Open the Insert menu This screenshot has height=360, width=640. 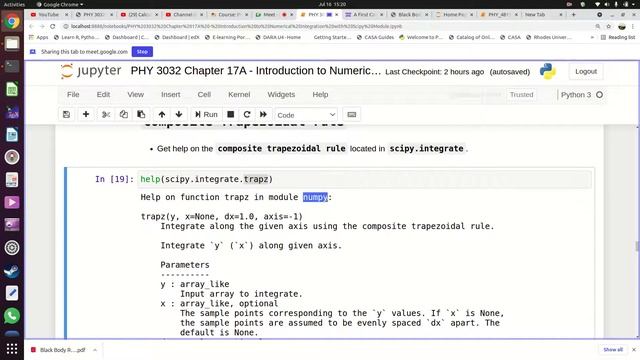[x=171, y=94]
